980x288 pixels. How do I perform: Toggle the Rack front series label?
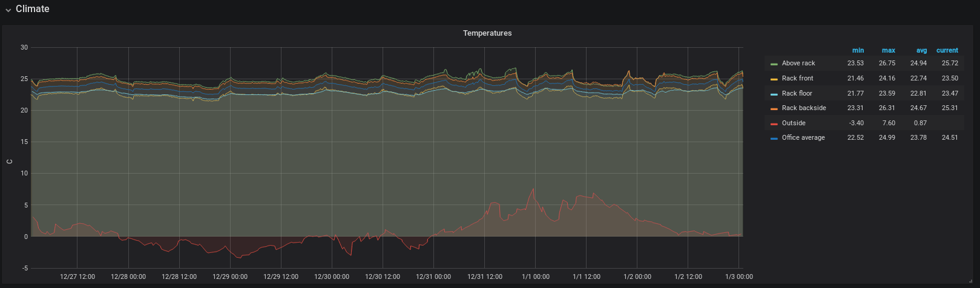tap(797, 78)
